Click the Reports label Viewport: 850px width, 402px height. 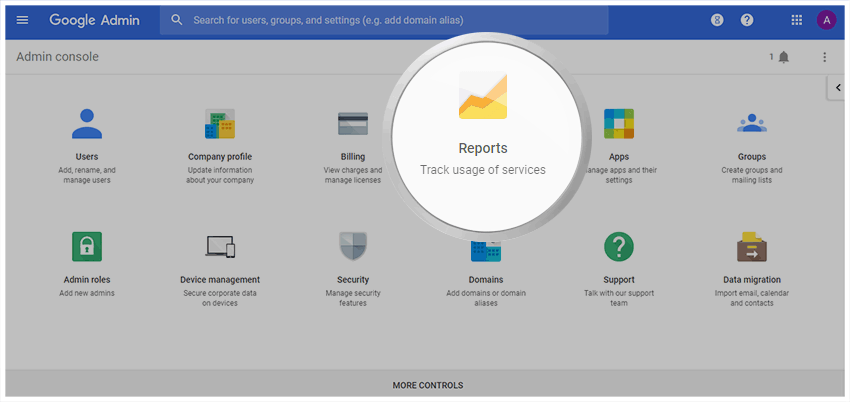click(x=483, y=148)
